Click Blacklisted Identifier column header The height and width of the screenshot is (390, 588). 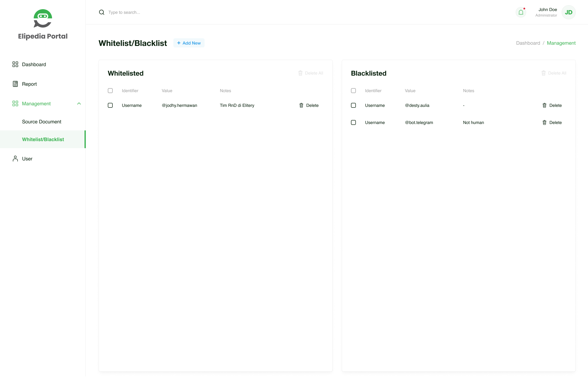373,91
